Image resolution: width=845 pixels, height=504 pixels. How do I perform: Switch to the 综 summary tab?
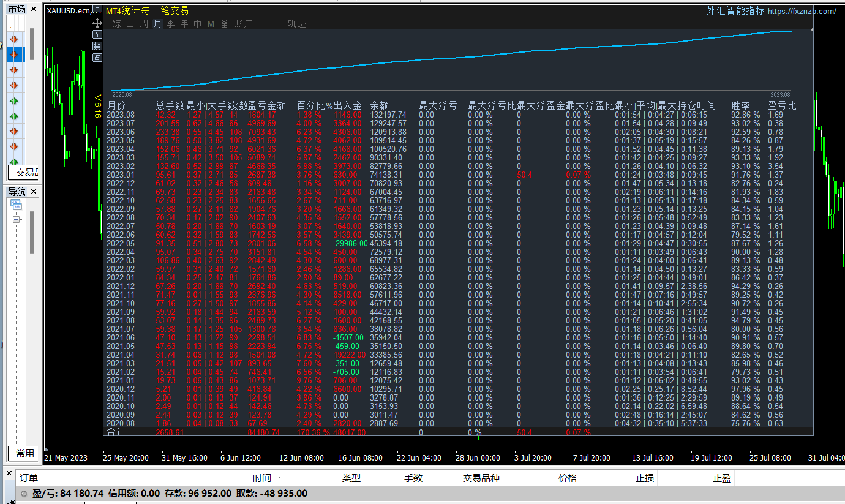pos(117,24)
